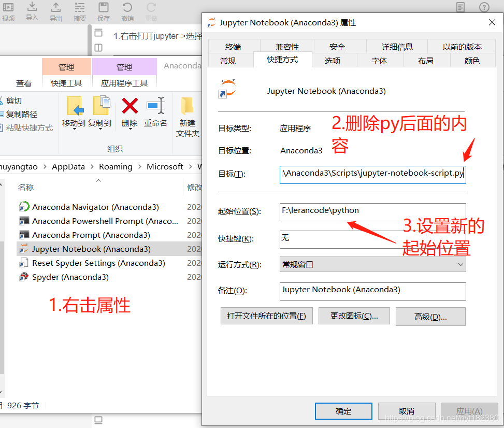
Task: Click the 视频 (video) toolbar icon
Action: (x=8, y=7)
